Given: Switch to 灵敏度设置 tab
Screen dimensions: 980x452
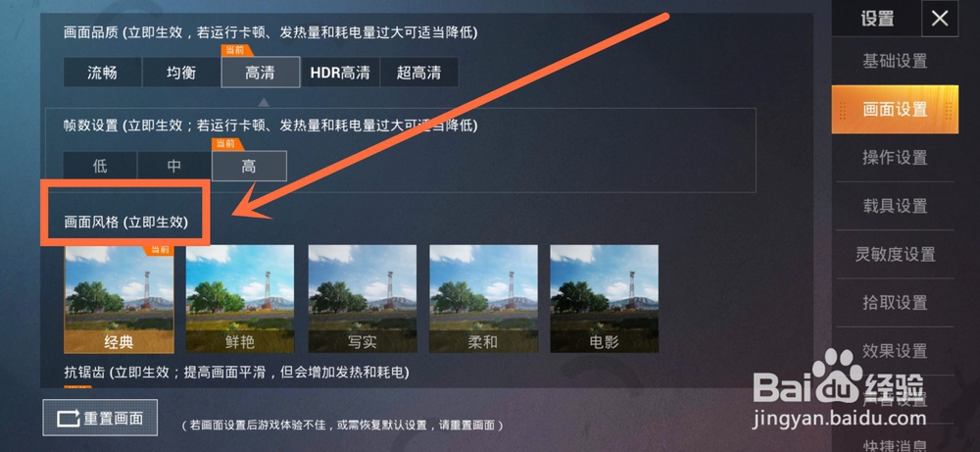Looking at the screenshot, I should pyautogui.click(x=895, y=255).
